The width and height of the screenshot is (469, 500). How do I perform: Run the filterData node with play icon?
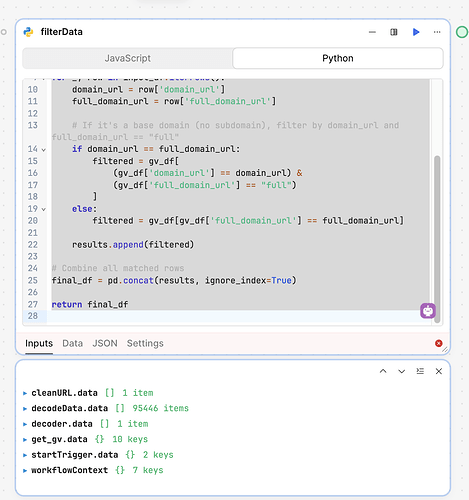416,32
